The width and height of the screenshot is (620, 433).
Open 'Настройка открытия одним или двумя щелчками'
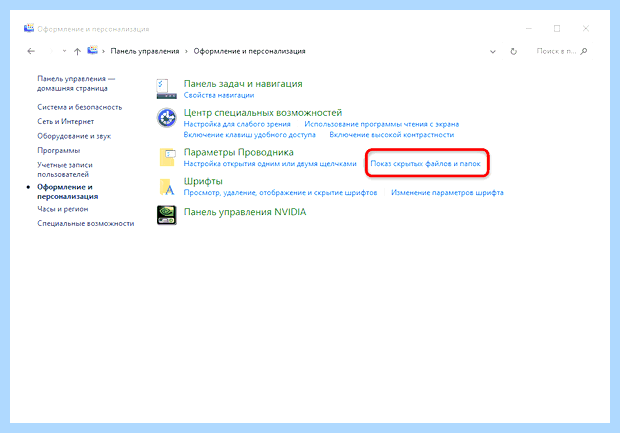coord(270,164)
